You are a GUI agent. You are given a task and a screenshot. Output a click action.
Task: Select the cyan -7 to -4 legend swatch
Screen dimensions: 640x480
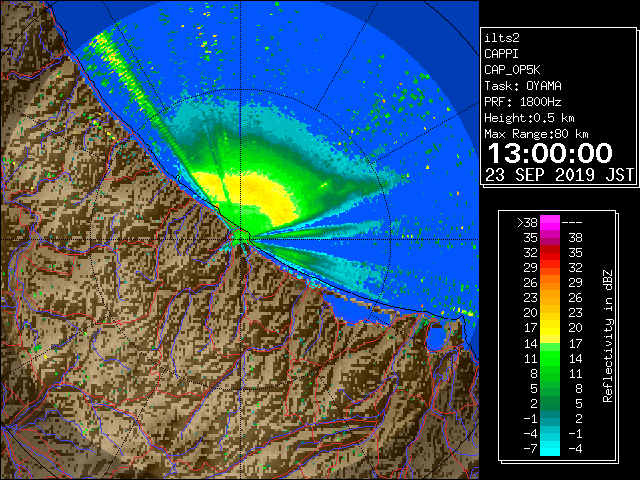550,448
